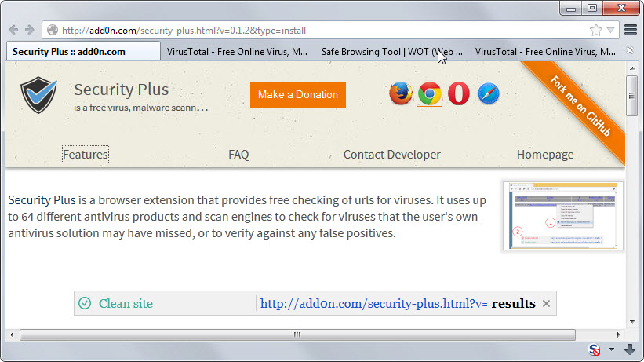Open the dropdown arrow next to NoScript icon
Image resolution: width=644 pixels, height=362 pixels.
[611, 349]
